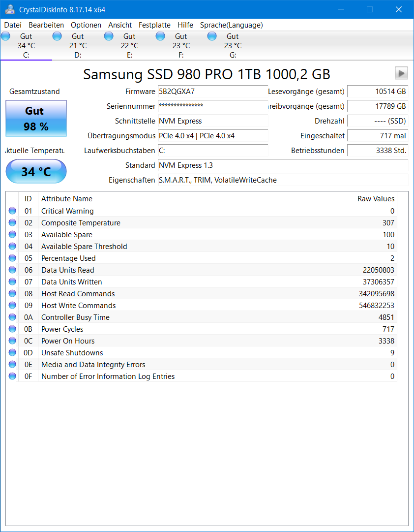
Task: Open the Bearbeiten menu
Action: (x=46, y=25)
